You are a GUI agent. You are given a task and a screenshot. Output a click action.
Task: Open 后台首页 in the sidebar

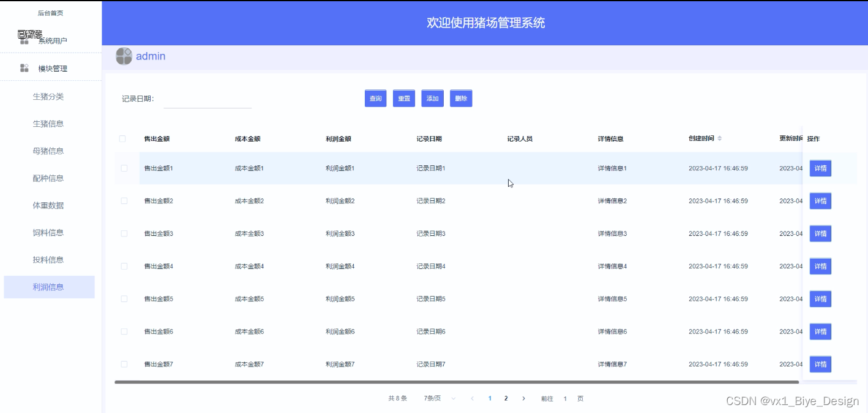[x=50, y=13]
